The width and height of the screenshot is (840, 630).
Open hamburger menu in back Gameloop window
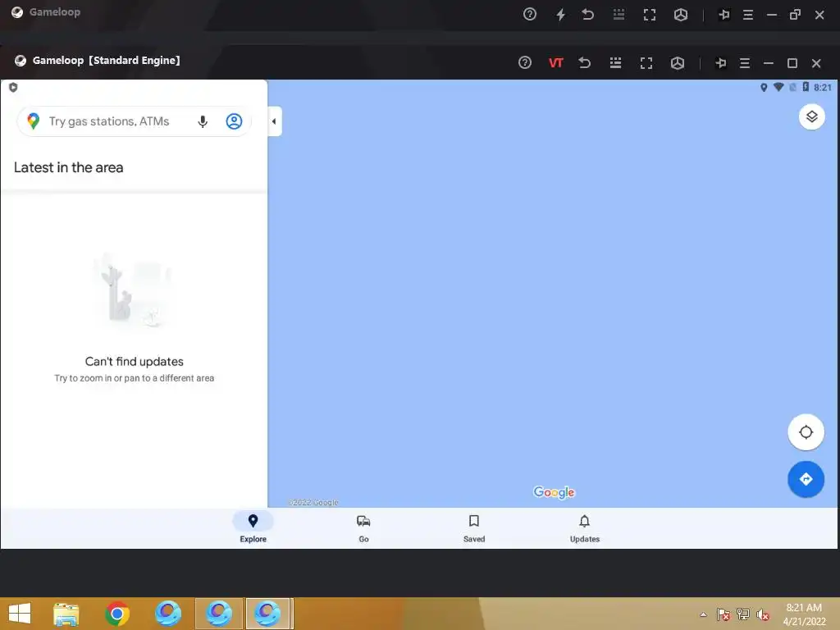click(748, 15)
